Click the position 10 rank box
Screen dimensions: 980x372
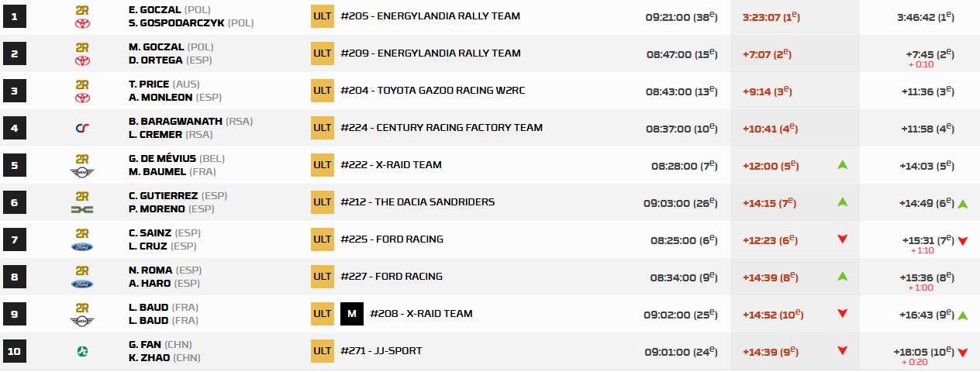tap(14, 351)
